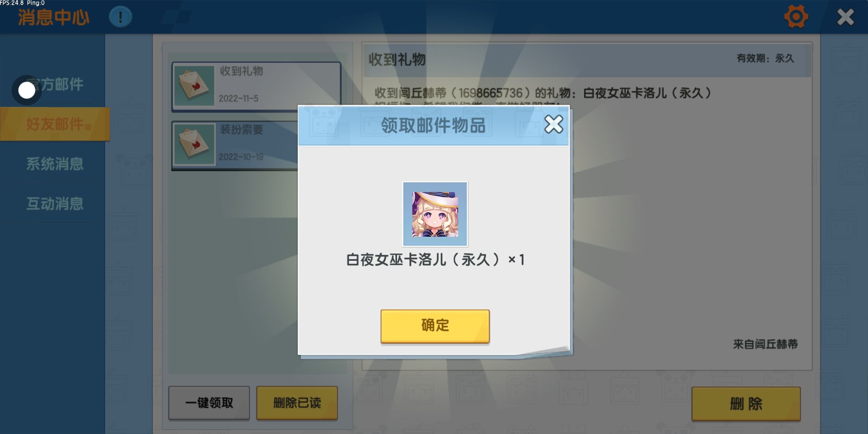Image resolution: width=868 pixels, height=434 pixels.
Task: Click the 删除已读 button
Action: coord(297,403)
